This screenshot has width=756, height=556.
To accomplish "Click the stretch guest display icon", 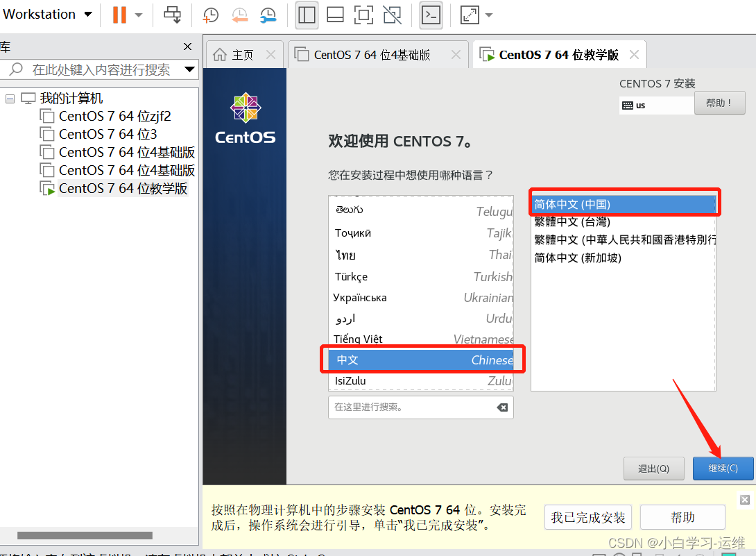I will 470,15.
